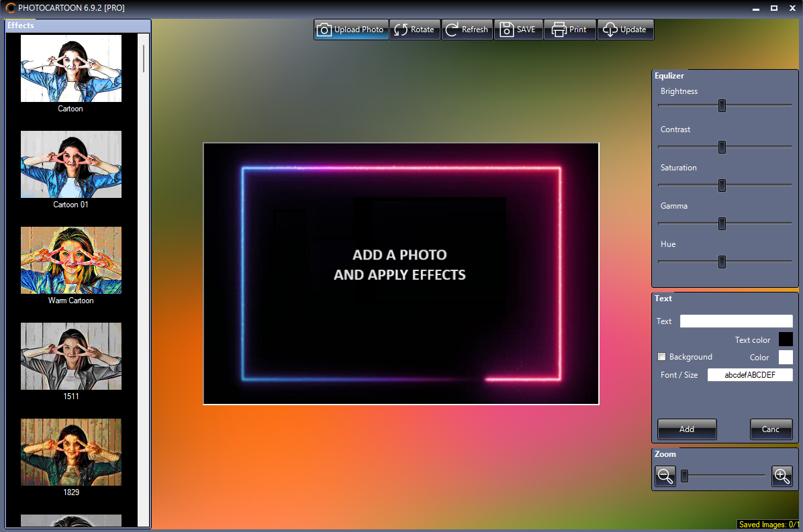
Task: Click the Hue slider handle
Action: click(722, 262)
